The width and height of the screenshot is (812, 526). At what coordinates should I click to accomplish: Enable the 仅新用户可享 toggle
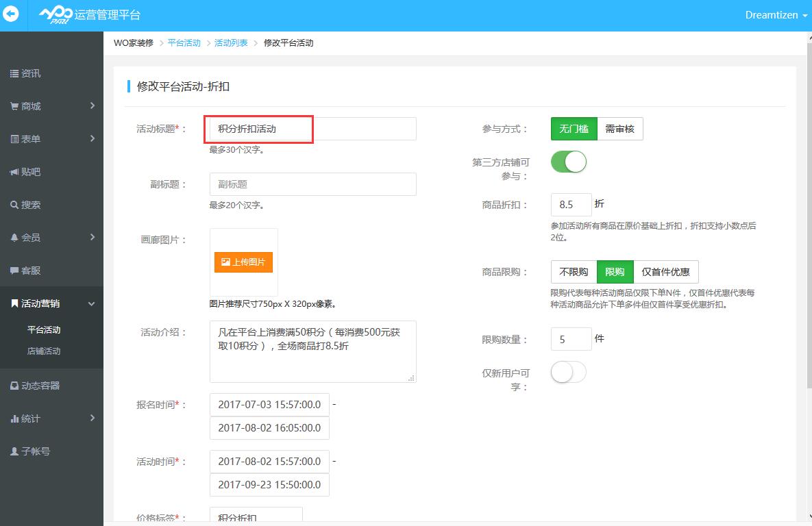pyautogui.click(x=567, y=372)
